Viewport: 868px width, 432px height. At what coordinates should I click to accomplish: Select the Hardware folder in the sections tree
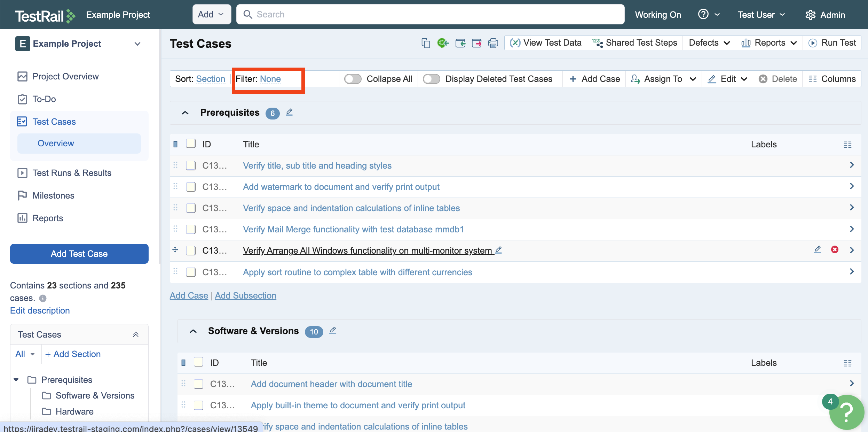click(74, 411)
